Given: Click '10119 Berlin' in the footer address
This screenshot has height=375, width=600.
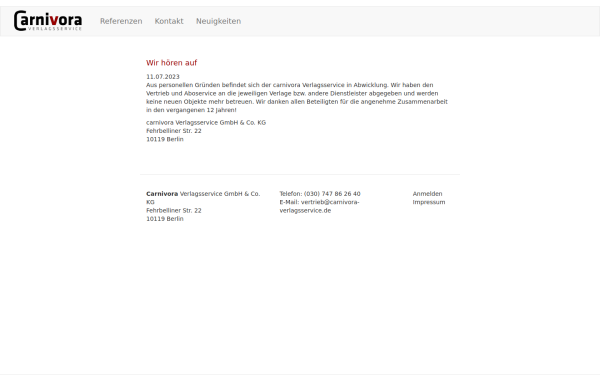Looking at the screenshot, I should point(165,219).
